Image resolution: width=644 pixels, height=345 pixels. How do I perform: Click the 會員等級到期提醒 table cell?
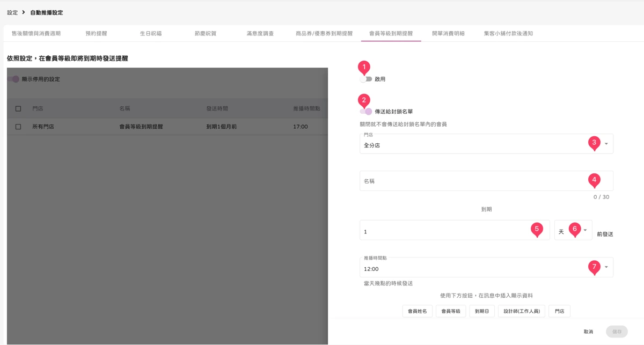(x=141, y=127)
